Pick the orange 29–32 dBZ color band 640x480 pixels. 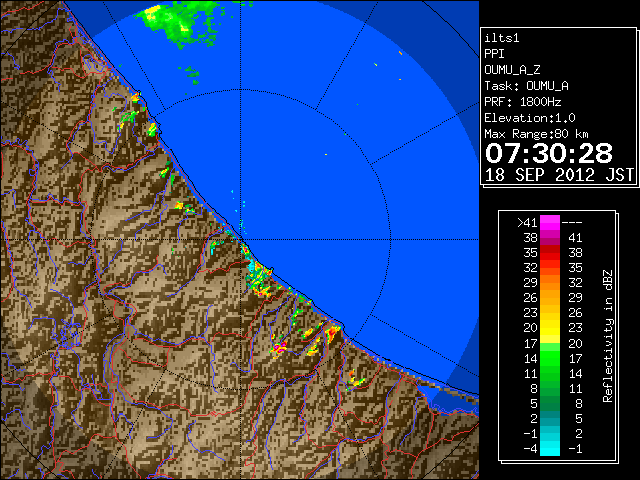pos(550,283)
